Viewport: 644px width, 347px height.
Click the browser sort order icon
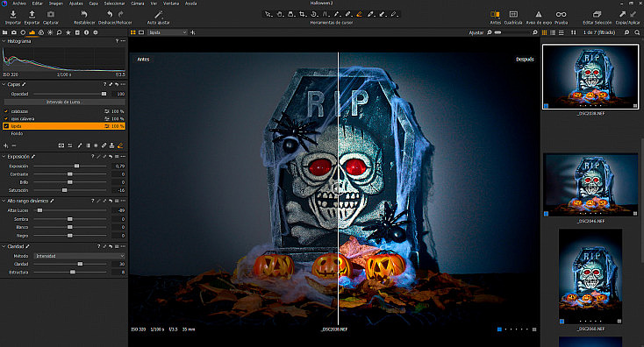click(x=574, y=32)
